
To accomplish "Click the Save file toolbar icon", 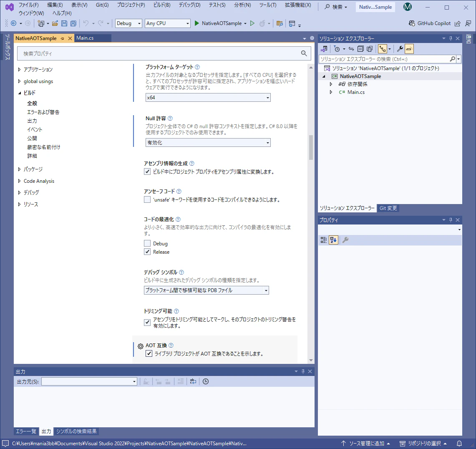I will point(64,23).
